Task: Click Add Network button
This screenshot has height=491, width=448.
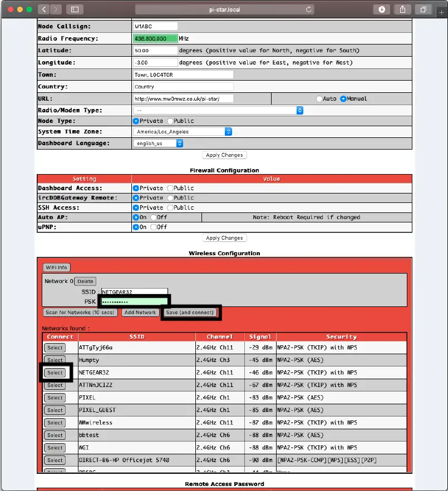Action: click(x=140, y=313)
